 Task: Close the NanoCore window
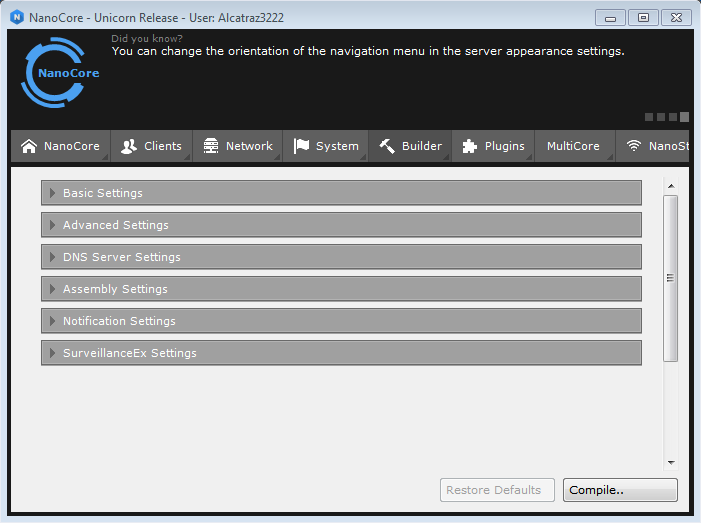(x=676, y=18)
